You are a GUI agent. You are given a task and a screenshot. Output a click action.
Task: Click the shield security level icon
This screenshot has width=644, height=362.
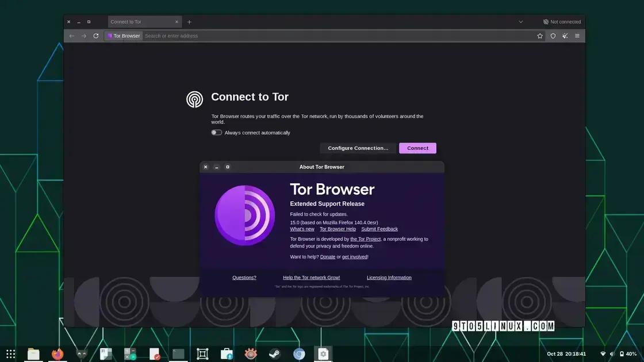552,36
